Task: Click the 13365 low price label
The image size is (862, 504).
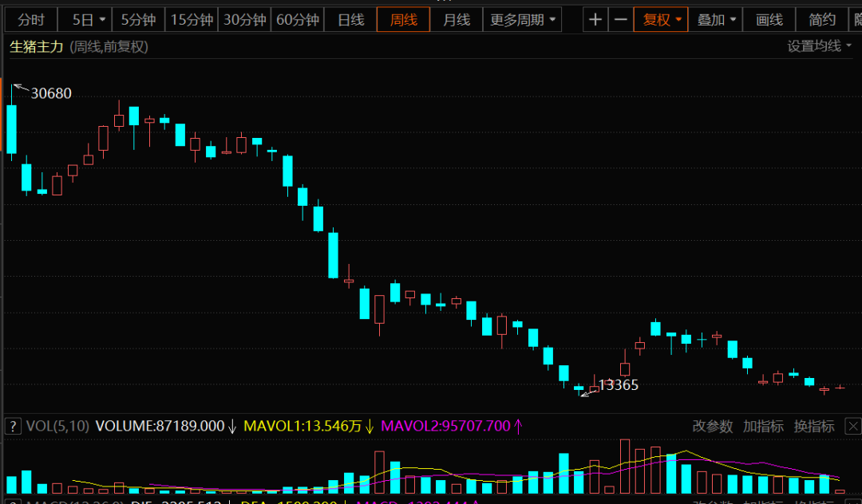Action: (619, 385)
